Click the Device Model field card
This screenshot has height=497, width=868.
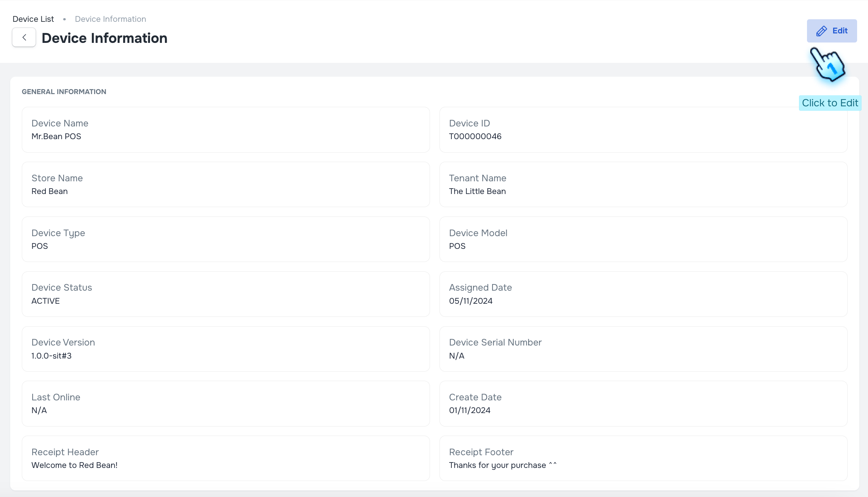click(643, 239)
